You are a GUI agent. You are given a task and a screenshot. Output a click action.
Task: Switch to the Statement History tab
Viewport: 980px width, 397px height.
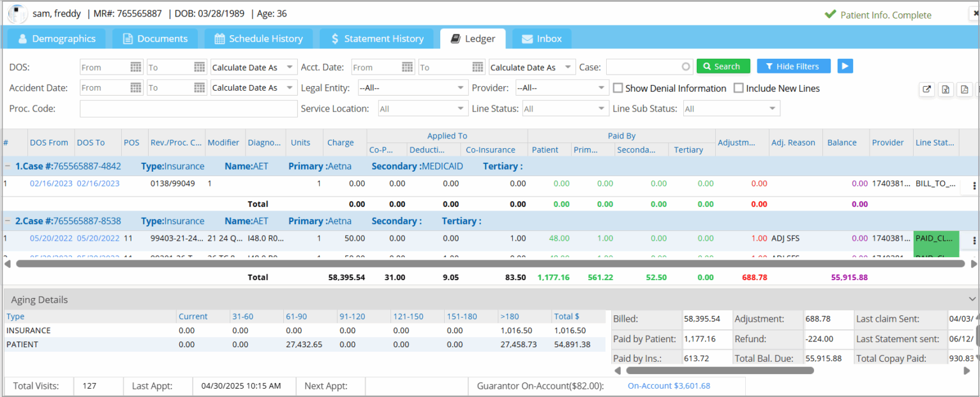pyautogui.click(x=376, y=38)
